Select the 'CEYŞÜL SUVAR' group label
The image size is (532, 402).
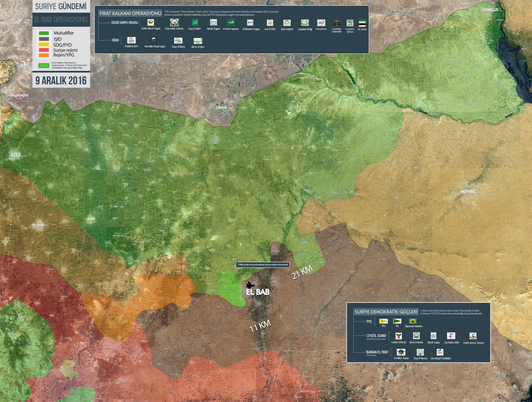point(376,336)
